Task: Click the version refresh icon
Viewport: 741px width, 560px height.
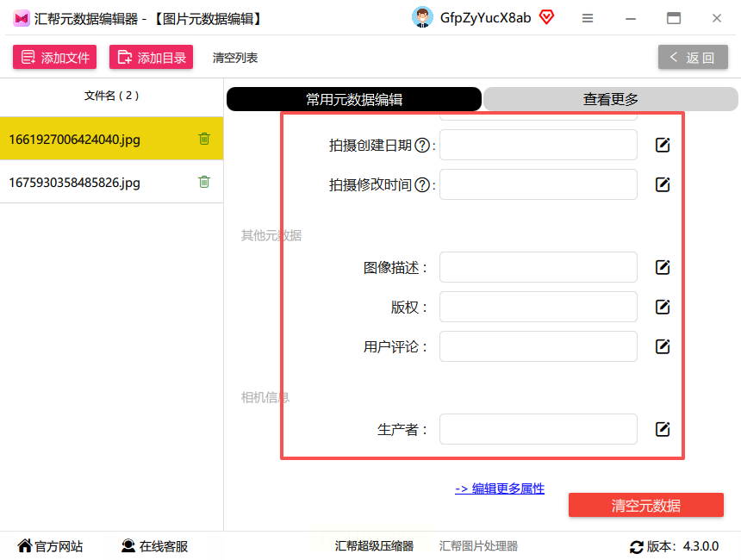Action: point(637,547)
